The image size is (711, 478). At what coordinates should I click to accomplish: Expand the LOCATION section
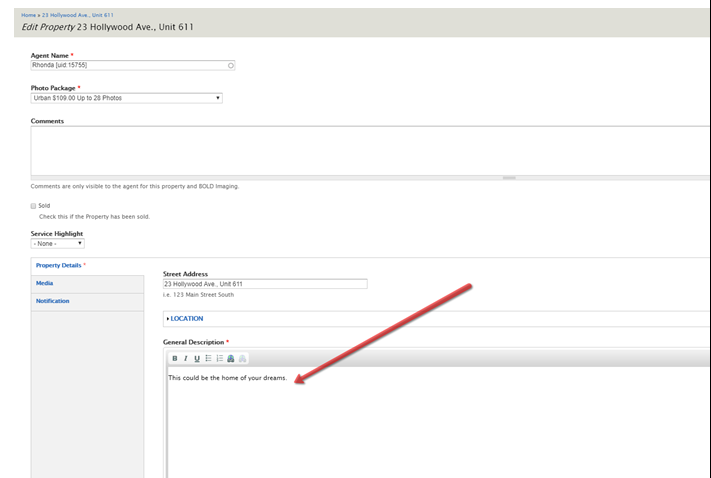point(186,319)
